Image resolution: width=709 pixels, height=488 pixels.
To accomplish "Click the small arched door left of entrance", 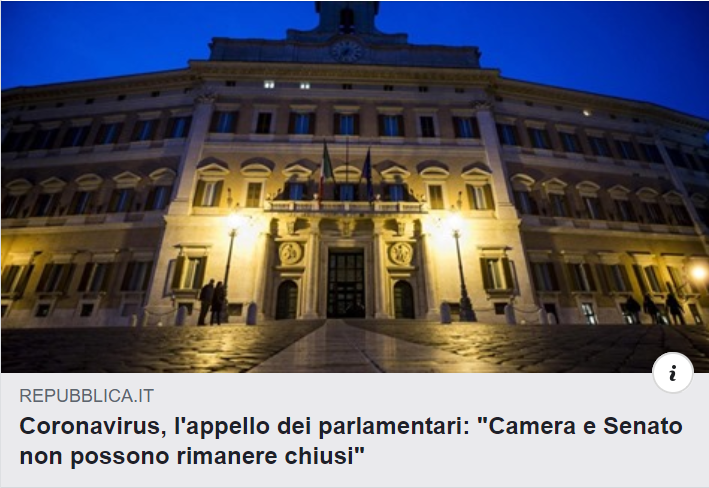I will pyautogui.click(x=287, y=300).
